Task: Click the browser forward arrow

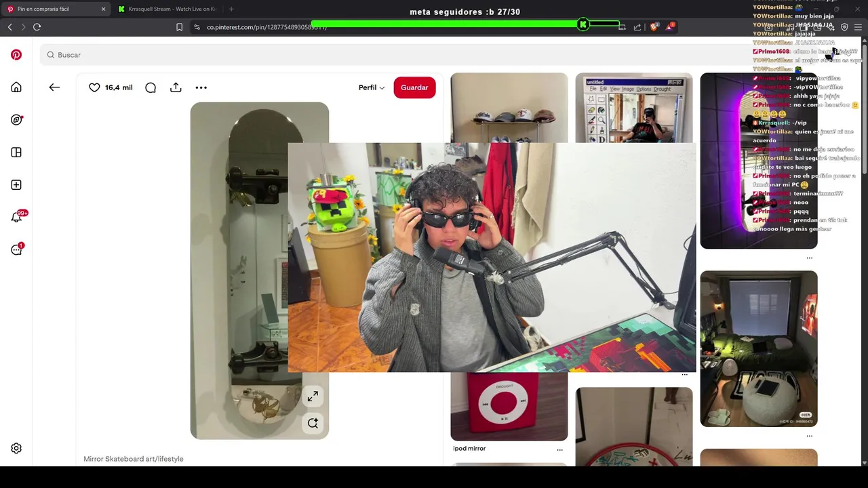Action: [x=23, y=27]
